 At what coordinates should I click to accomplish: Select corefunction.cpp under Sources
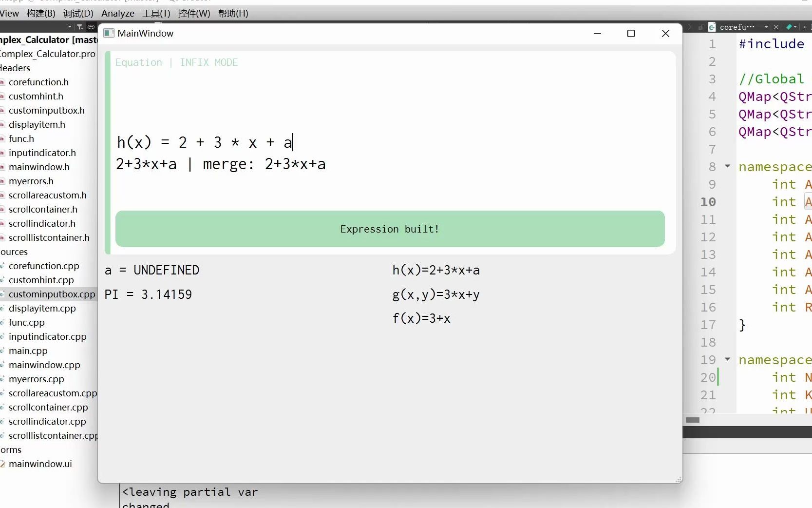pos(45,266)
